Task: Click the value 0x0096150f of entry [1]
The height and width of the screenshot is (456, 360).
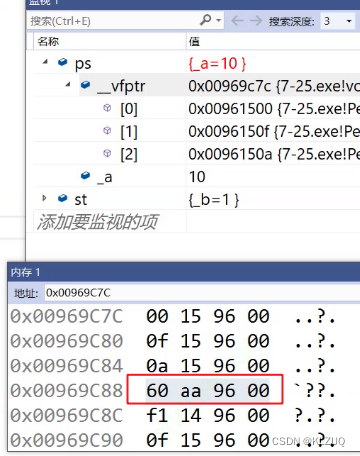Action: pyautogui.click(x=229, y=131)
